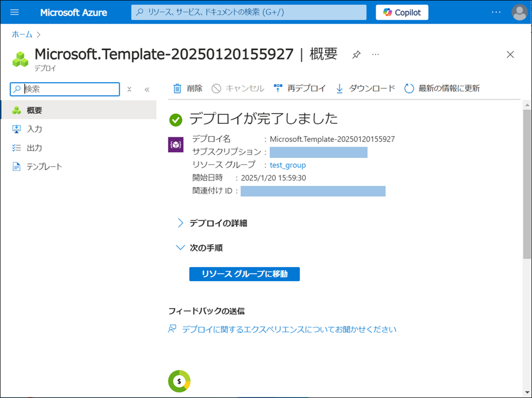The width and height of the screenshot is (532, 398).
Task: Open the user account avatar
Action: 519,12
